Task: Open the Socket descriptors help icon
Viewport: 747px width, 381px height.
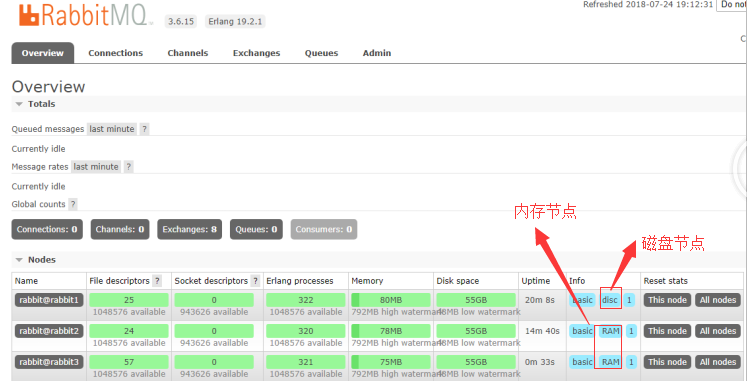Action: [255, 281]
